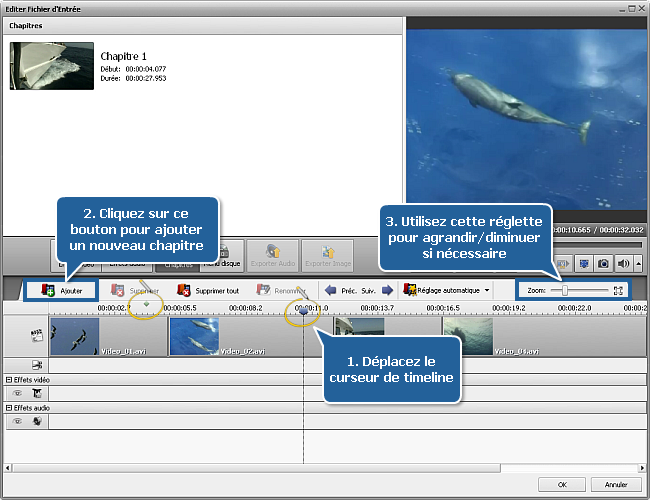
Task: Open the Réglage automatique dropdown
Action: pyautogui.click(x=447, y=291)
